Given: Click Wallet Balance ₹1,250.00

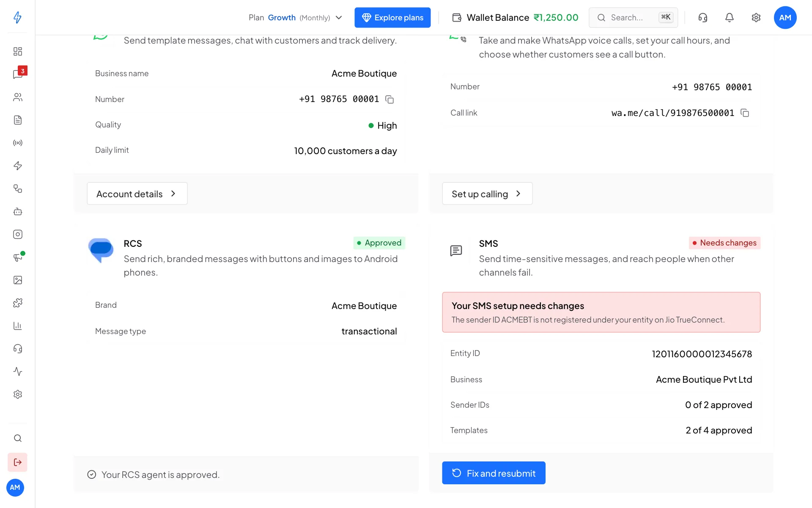Looking at the screenshot, I should tap(515, 17).
